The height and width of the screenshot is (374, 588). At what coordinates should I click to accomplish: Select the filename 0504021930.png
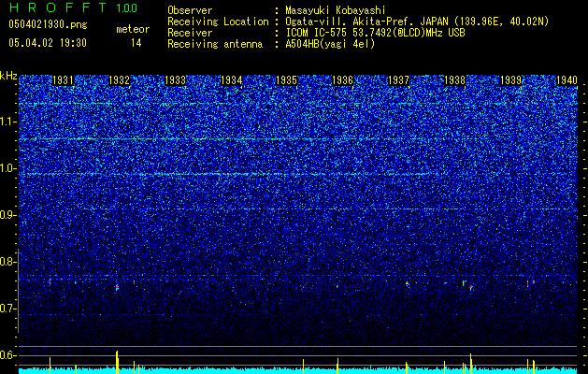click(x=48, y=24)
